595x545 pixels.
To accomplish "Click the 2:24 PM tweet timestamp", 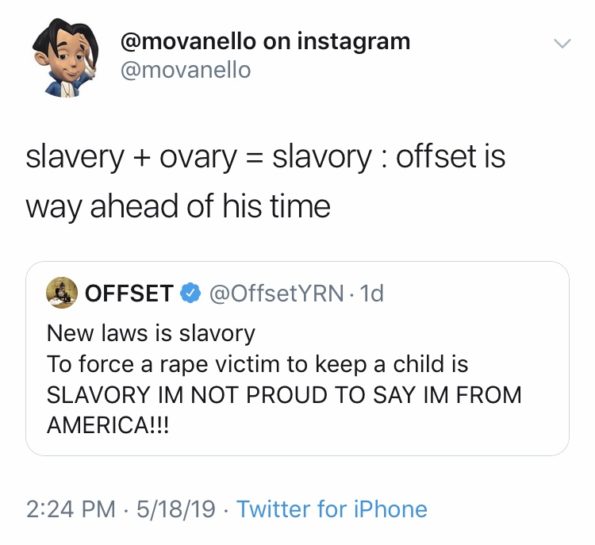I will pos(71,509).
